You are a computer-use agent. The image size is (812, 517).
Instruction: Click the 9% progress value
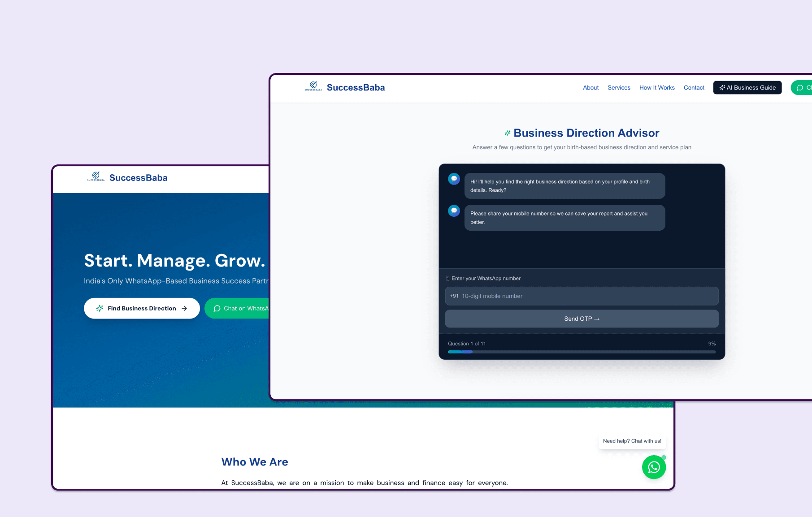coord(712,344)
